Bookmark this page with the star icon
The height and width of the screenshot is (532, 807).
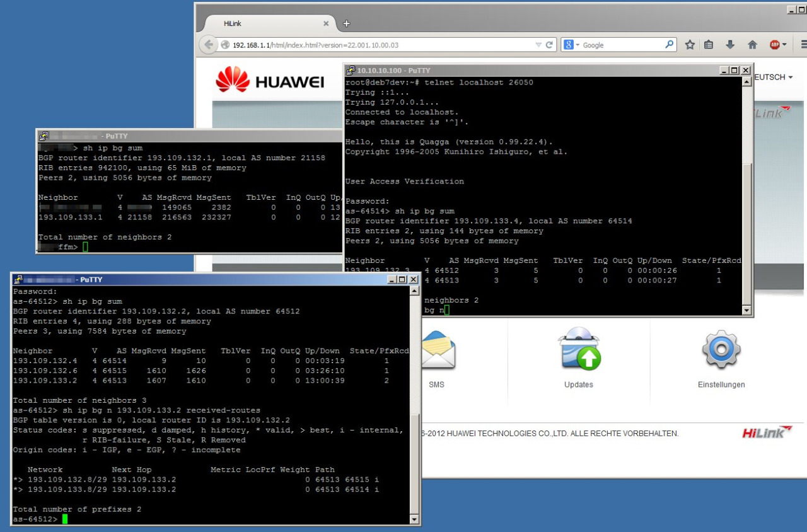[690, 45]
